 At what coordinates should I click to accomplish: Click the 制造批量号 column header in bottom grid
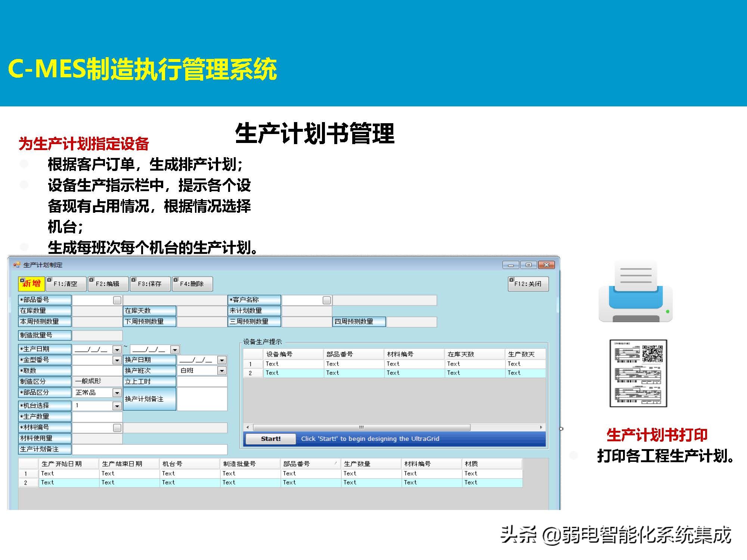(250, 464)
